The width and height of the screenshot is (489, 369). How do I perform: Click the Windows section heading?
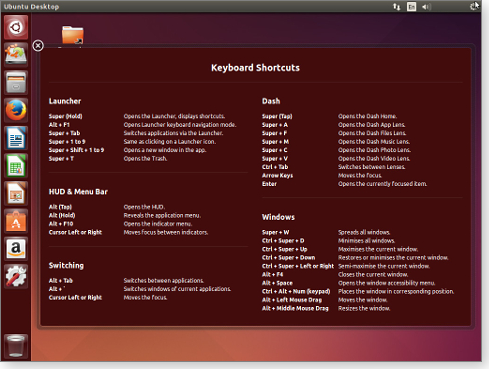pyautogui.click(x=278, y=217)
